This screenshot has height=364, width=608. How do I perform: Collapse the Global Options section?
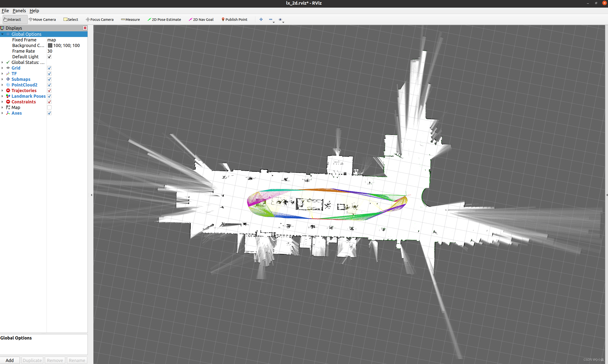point(2,34)
